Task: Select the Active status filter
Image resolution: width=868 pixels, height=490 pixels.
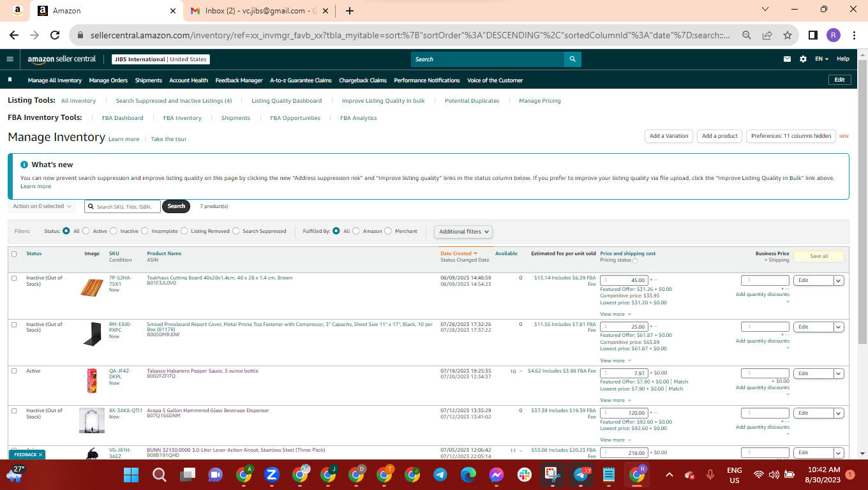Action: pyautogui.click(x=86, y=231)
